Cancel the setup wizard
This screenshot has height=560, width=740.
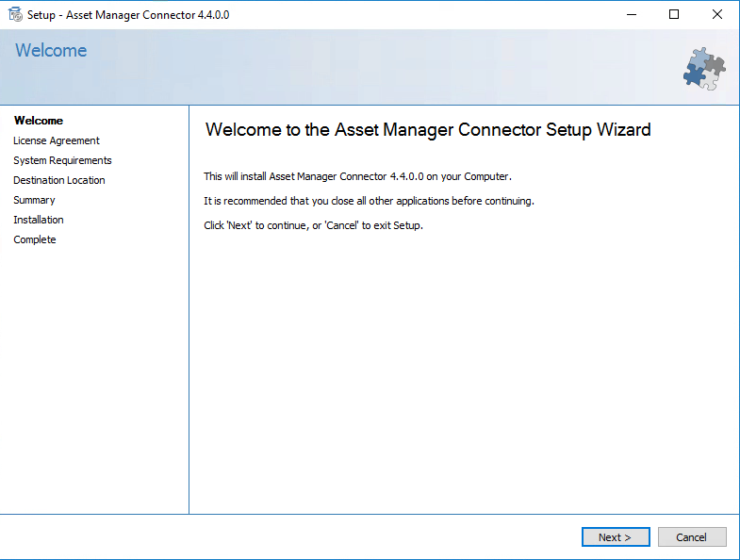pos(691,537)
